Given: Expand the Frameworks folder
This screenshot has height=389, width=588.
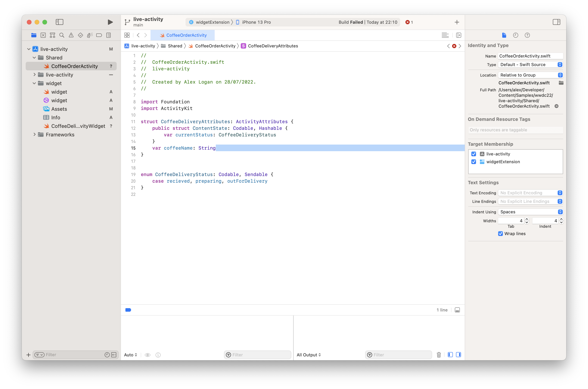Looking at the screenshot, I should click(34, 134).
